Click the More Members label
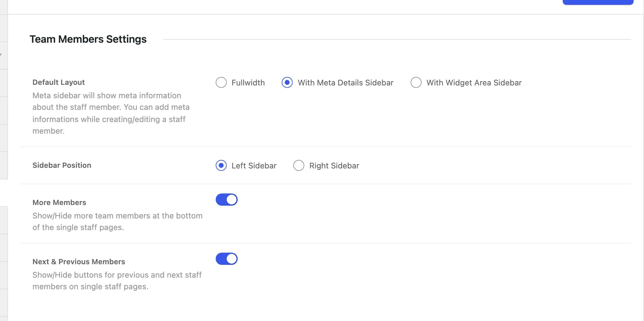 click(59, 203)
